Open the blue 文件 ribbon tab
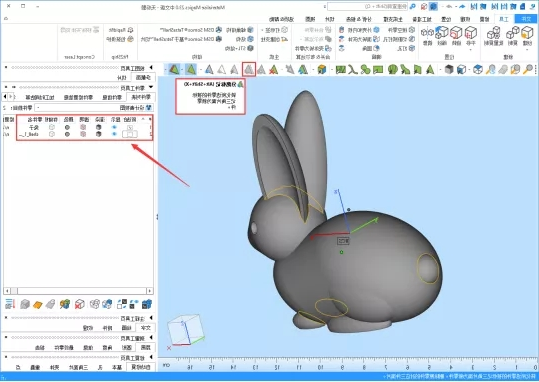539x382 pixels. (526, 19)
